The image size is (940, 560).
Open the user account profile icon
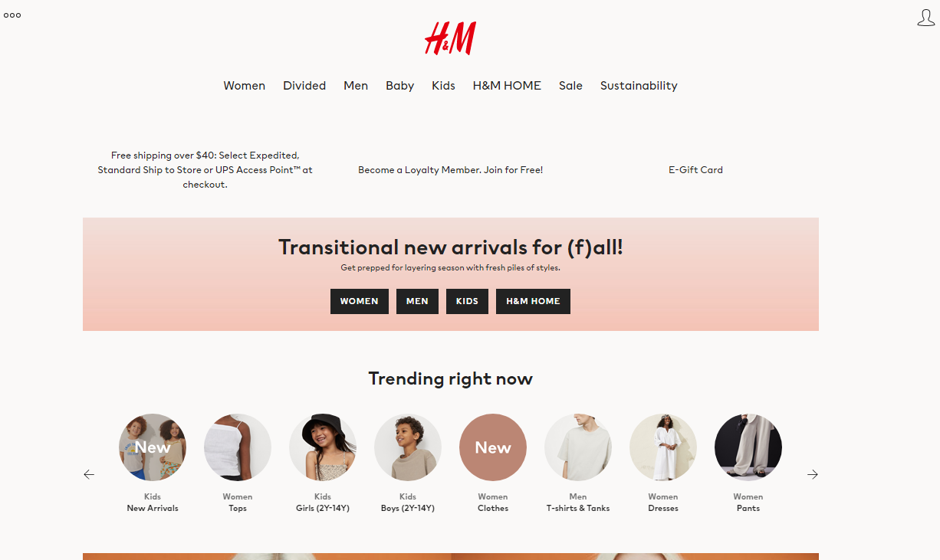[925, 18]
